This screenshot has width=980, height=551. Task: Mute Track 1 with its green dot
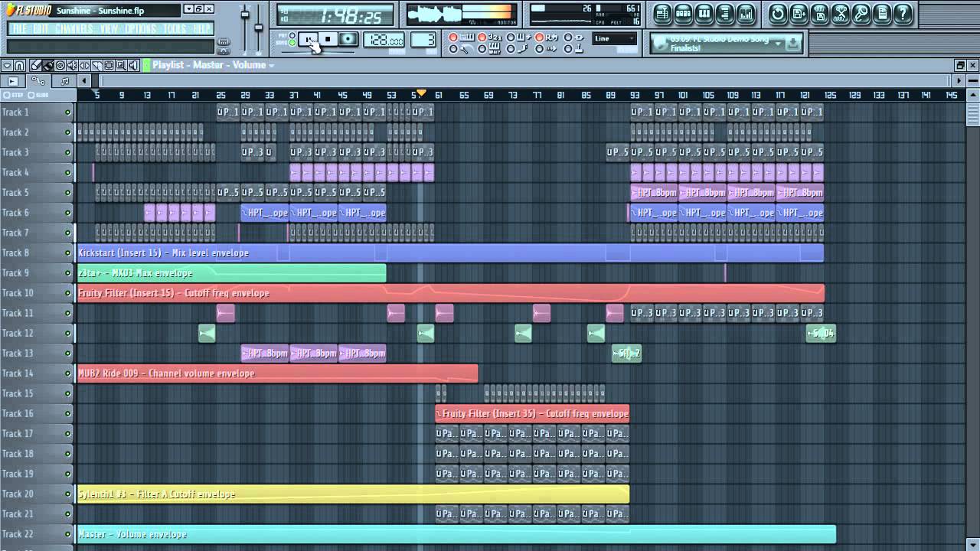click(67, 112)
